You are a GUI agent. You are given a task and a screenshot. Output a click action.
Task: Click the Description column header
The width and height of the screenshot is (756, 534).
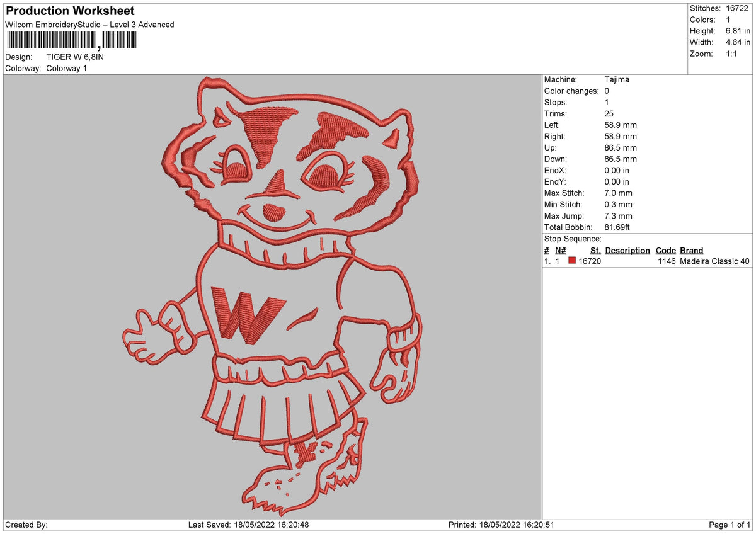pyautogui.click(x=627, y=251)
